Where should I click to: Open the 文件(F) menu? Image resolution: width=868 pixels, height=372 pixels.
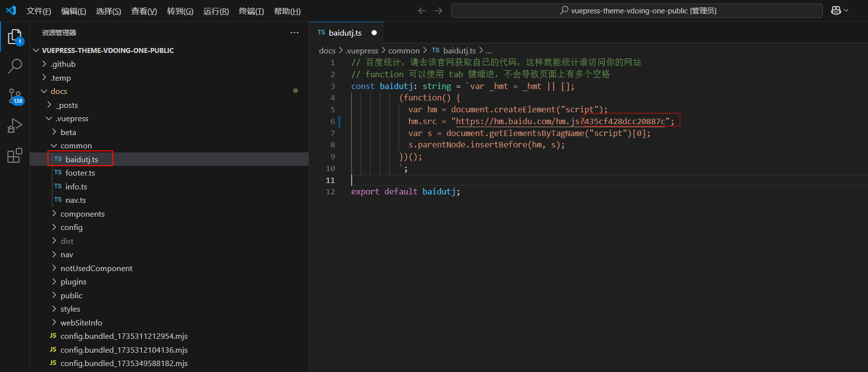pos(39,11)
